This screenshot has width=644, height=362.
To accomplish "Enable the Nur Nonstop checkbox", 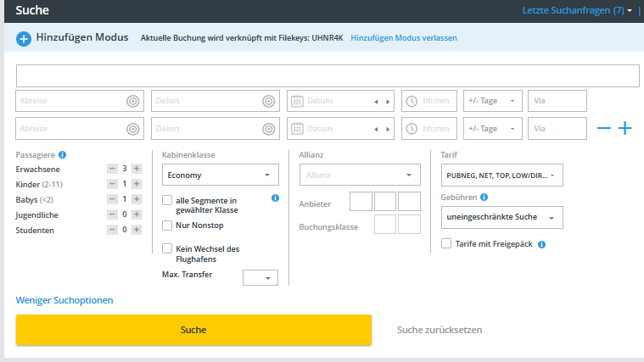I will [x=167, y=226].
